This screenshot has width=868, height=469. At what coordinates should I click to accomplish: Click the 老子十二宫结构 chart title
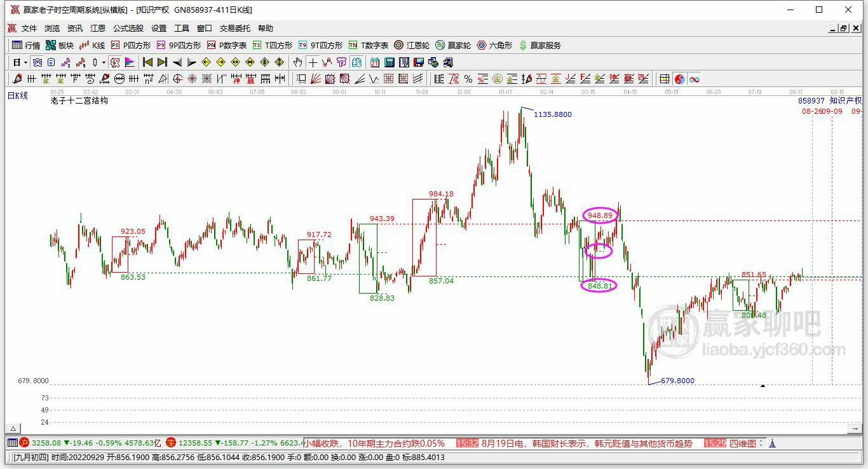79,100
